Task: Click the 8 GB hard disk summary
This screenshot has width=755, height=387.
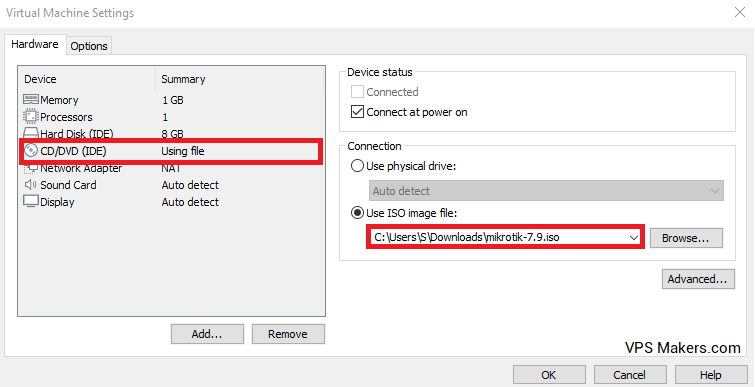Action: coord(173,134)
